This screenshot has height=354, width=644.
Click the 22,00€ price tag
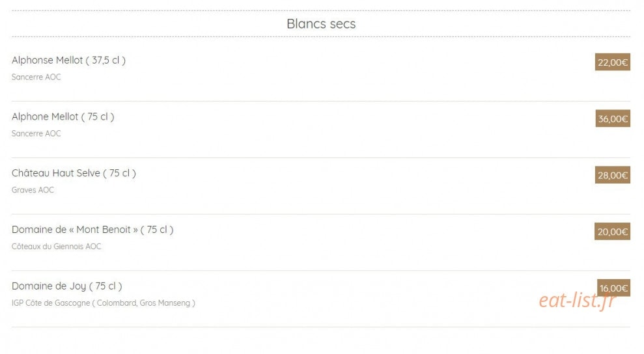pyautogui.click(x=612, y=62)
